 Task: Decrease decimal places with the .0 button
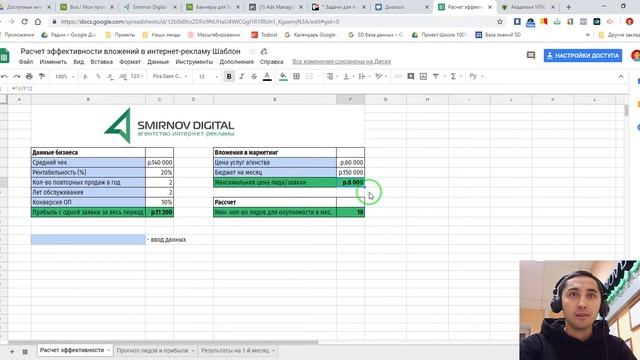coord(110,76)
